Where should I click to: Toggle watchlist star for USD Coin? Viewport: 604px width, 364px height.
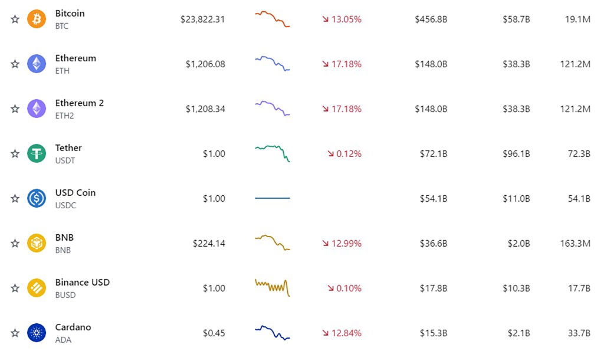point(15,198)
